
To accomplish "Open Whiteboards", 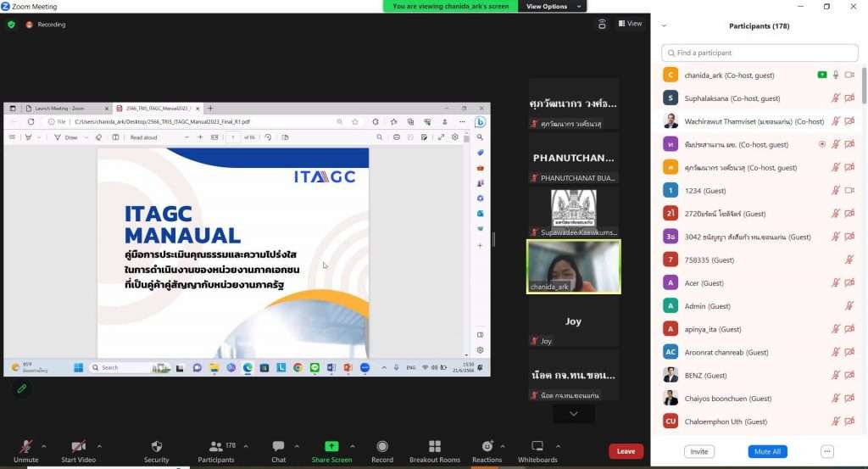I will tap(537, 451).
